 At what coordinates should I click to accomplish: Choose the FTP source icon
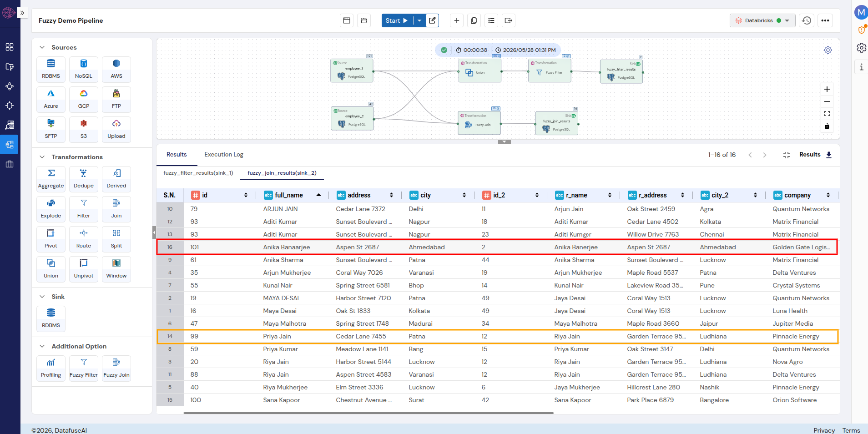click(116, 100)
